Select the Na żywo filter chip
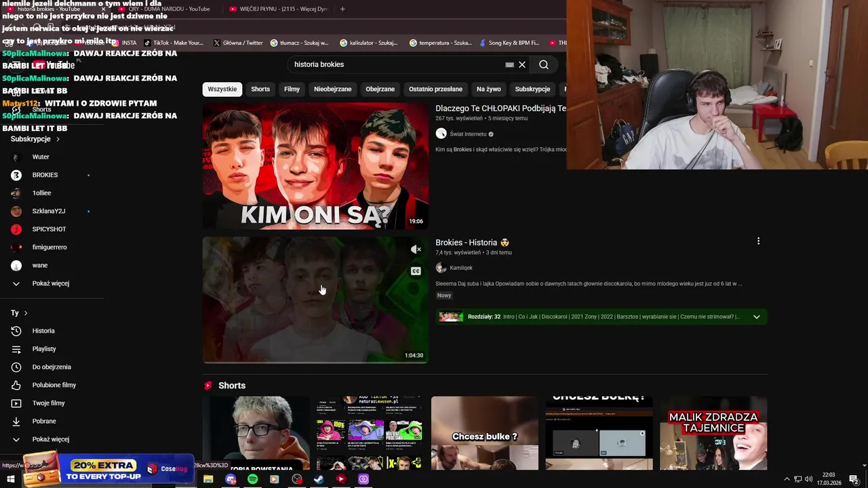 click(x=488, y=89)
